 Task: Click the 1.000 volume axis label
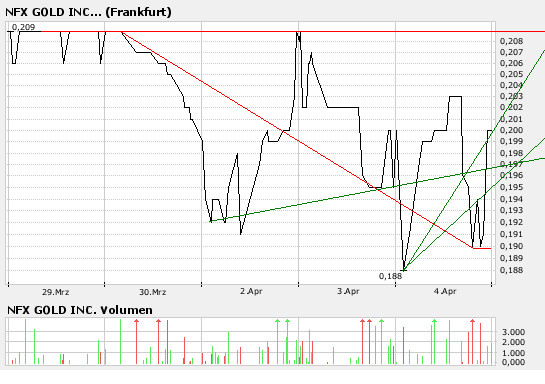513,353
